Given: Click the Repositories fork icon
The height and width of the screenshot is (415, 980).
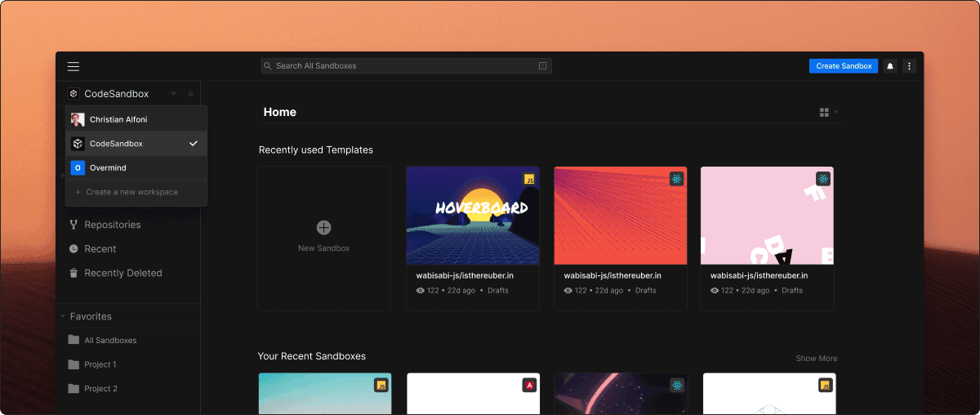Looking at the screenshot, I should click(x=73, y=225).
